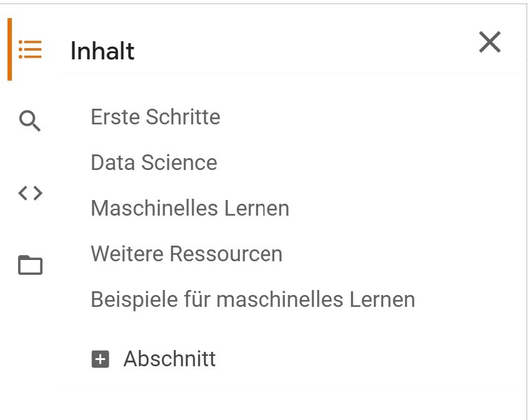
Task: Open the table of contents icon
Action: [30, 49]
